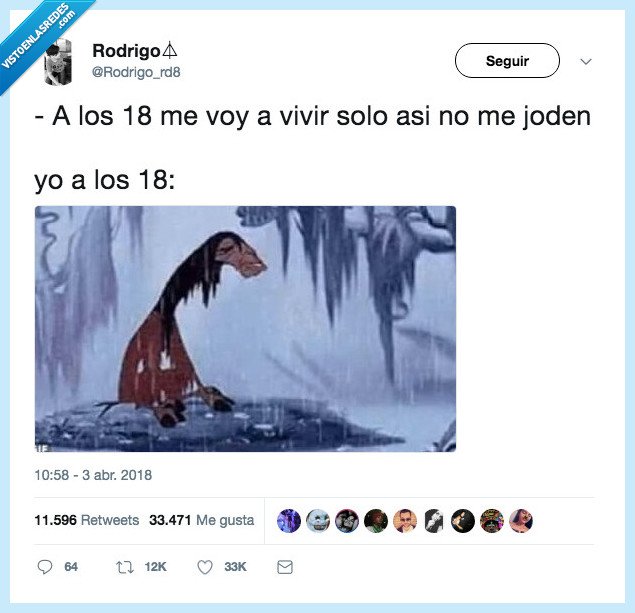635x613 pixels.
Task: Click the 12K retweet count
Action: pyautogui.click(x=156, y=567)
